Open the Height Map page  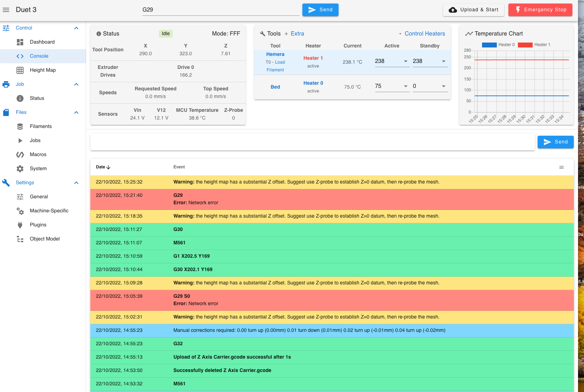[x=43, y=70]
